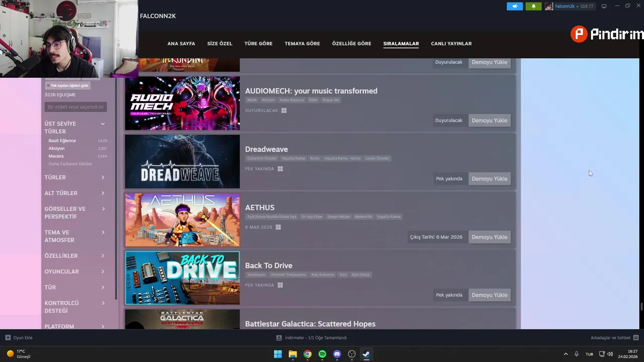The height and width of the screenshot is (362, 644).
Task: Click the tag search input field
Action: (75, 107)
